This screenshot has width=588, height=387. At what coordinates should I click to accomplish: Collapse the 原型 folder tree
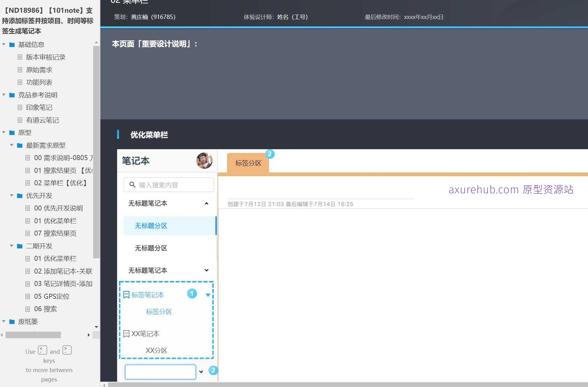pos(4,132)
